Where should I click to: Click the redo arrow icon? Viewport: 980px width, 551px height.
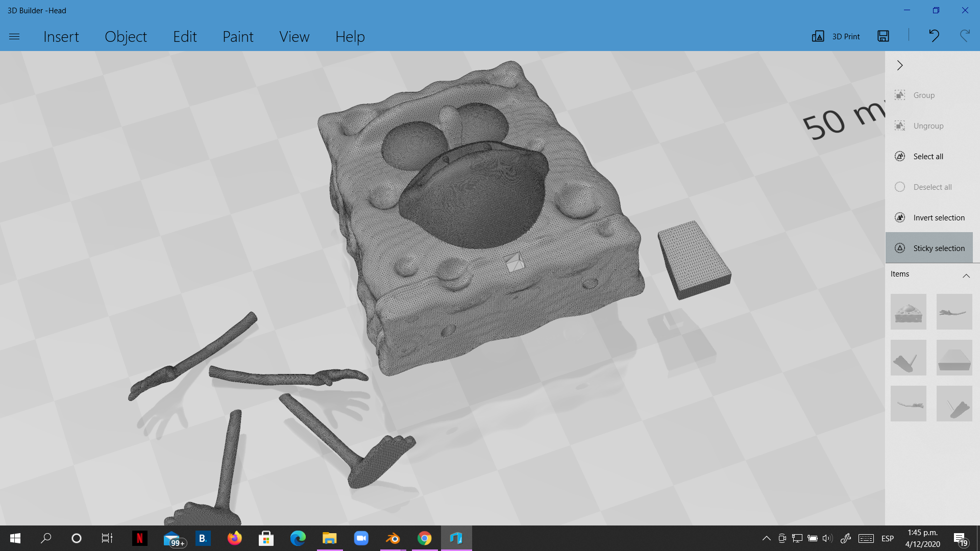pos(964,36)
